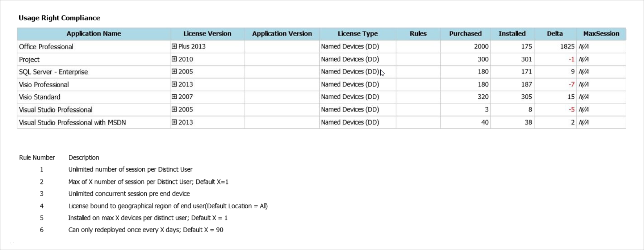
Task: Click the Rule Number label
Action: pyautogui.click(x=37, y=157)
